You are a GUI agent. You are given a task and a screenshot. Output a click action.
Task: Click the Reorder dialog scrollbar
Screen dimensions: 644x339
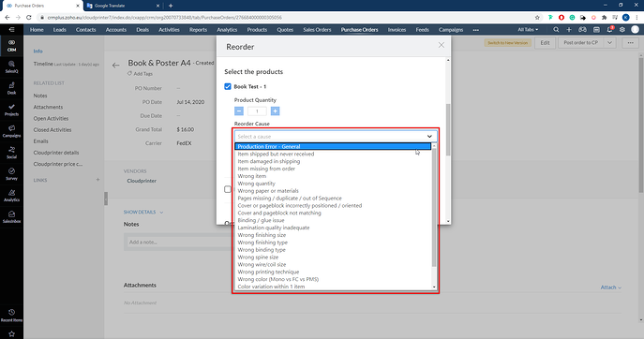(x=448, y=129)
